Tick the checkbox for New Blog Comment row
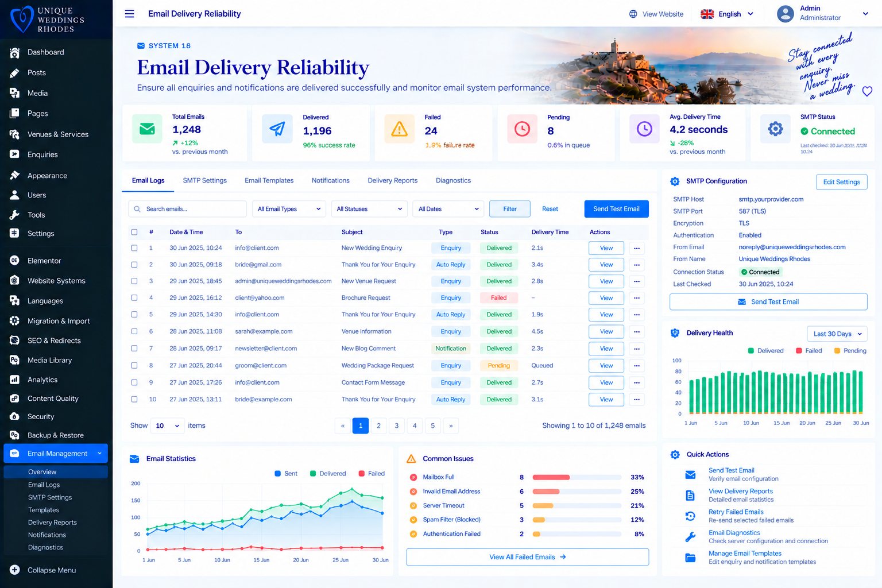This screenshot has width=882, height=588. (134, 349)
